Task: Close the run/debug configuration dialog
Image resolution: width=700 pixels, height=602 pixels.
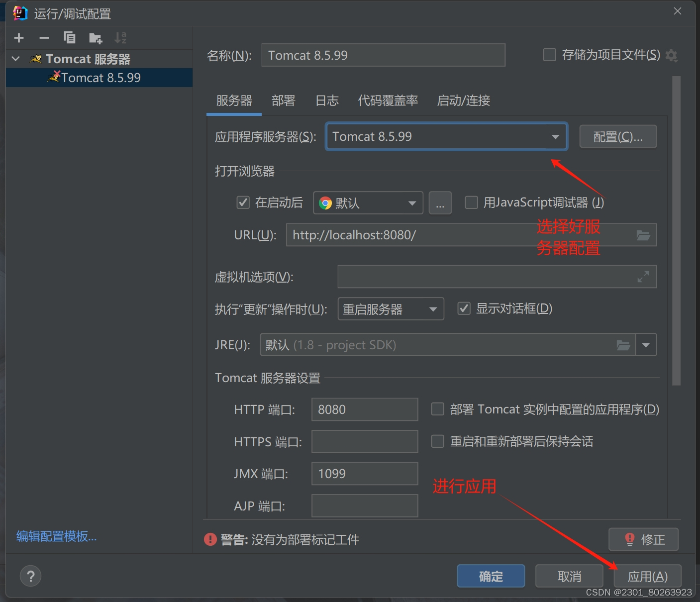Action: coord(678,11)
